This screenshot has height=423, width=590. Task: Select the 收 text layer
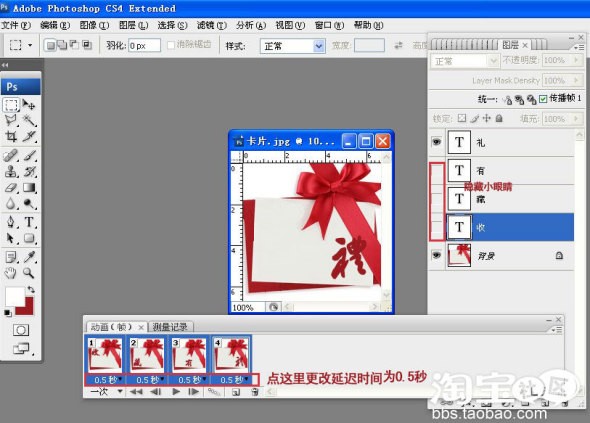click(x=510, y=227)
